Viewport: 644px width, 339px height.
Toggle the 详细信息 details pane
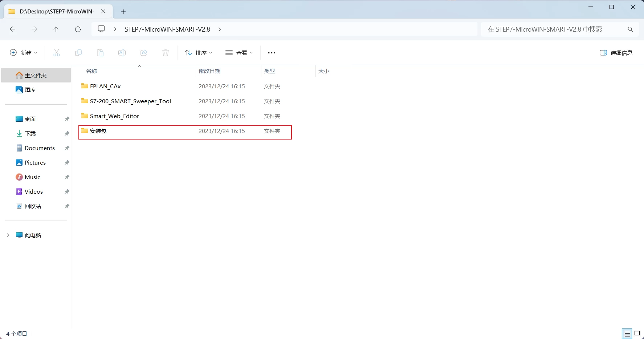(x=616, y=53)
